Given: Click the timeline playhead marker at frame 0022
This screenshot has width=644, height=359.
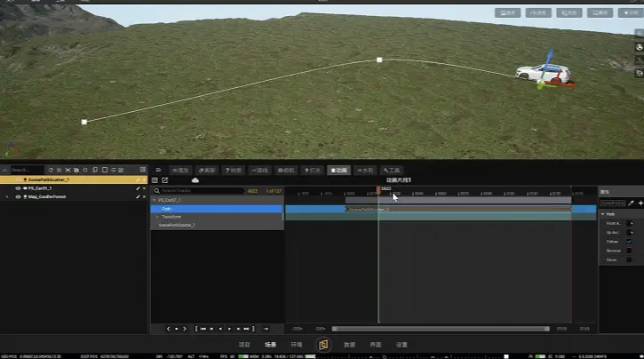Looking at the screenshot, I should [378, 190].
